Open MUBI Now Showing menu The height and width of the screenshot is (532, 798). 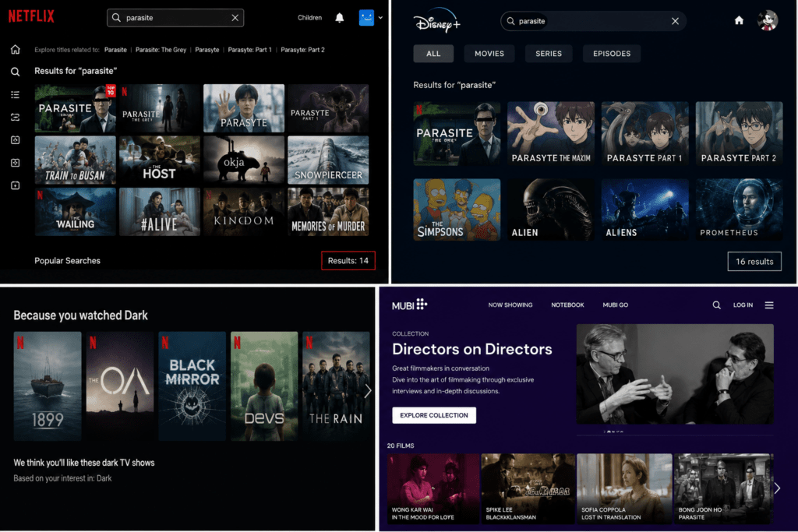[510, 305]
